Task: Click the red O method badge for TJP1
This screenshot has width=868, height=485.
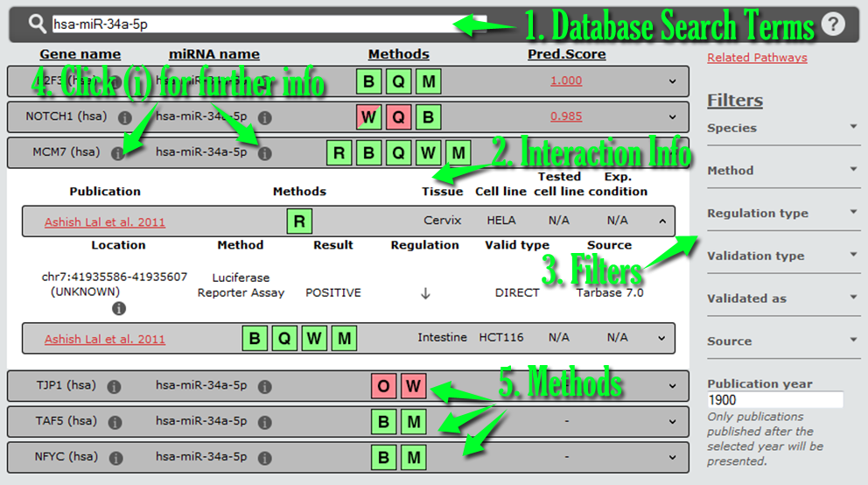Action: pos(384,386)
